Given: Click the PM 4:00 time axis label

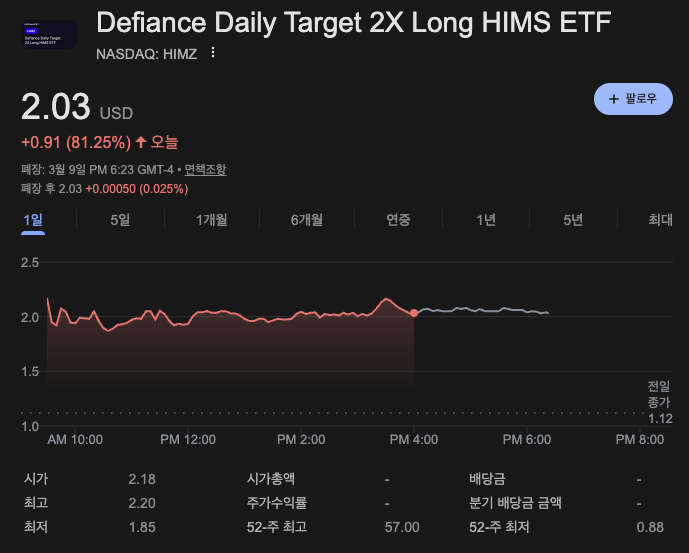Looking at the screenshot, I should 413,439.
